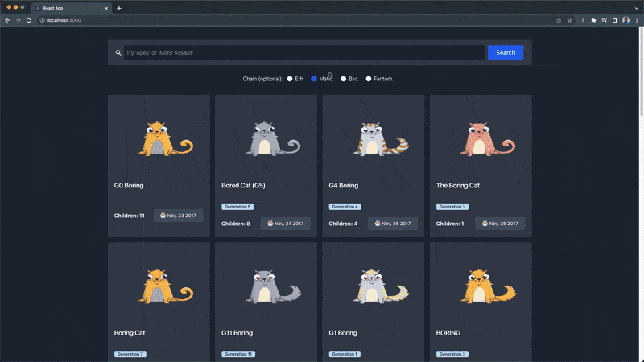Click the share page icon in address bar
Screen dimensions: 644x362
559,20
